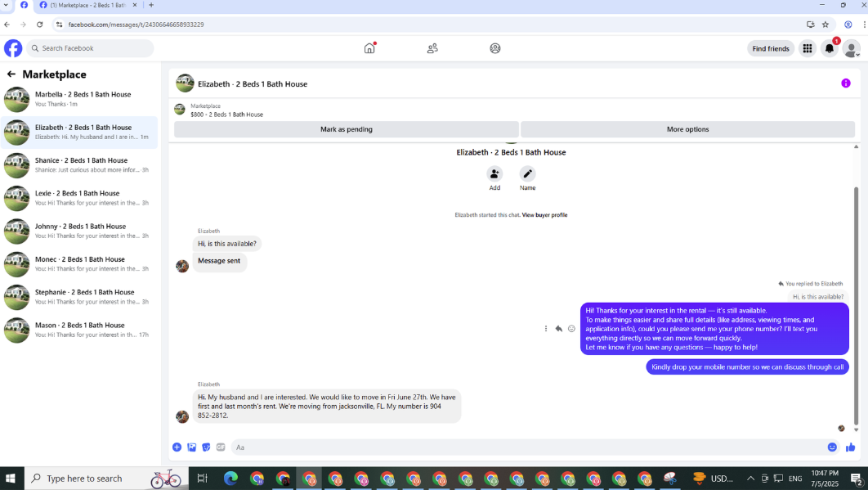This screenshot has width=868, height=490.
Task: Open Marbella 2 Beds 1 Bath House chat
Action: pyautogui.click(x=79, y=99)
